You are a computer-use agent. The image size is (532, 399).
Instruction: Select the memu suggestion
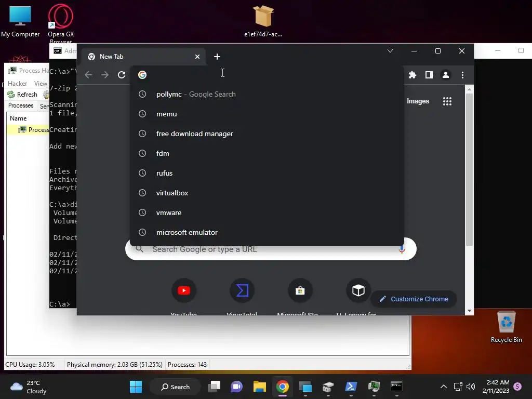[267, 114]
